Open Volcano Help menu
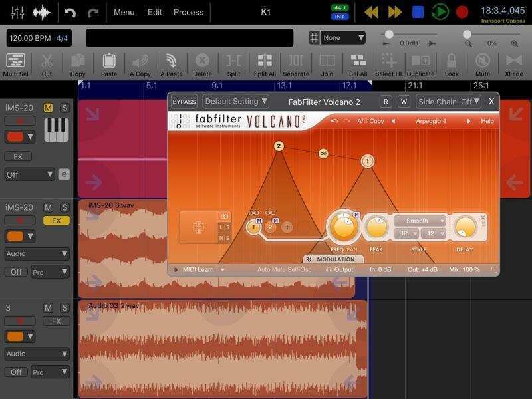This screenshot has width=532, height=399. pos(487,121)
